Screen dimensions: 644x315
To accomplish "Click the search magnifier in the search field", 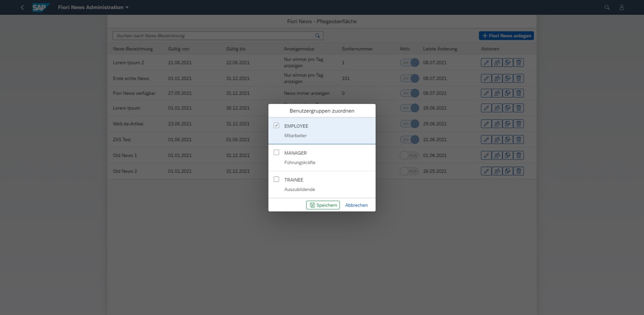I will tap(318, 36).
